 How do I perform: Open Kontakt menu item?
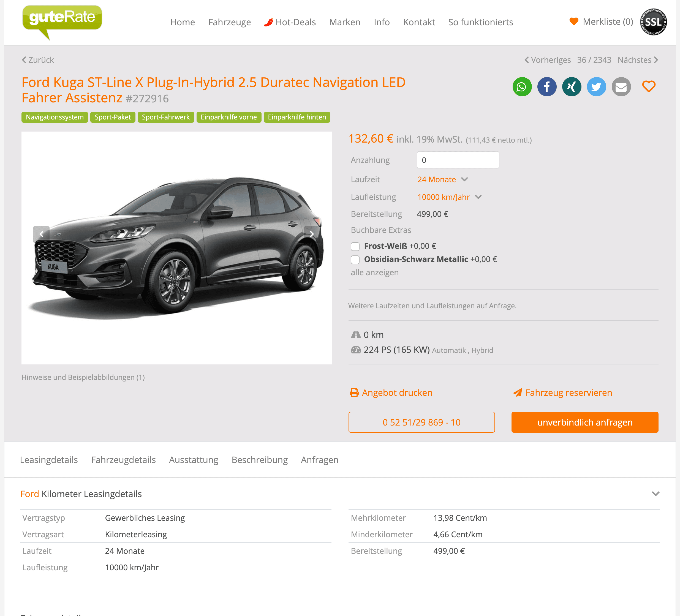pyautogui.click(x=419, y=22)
